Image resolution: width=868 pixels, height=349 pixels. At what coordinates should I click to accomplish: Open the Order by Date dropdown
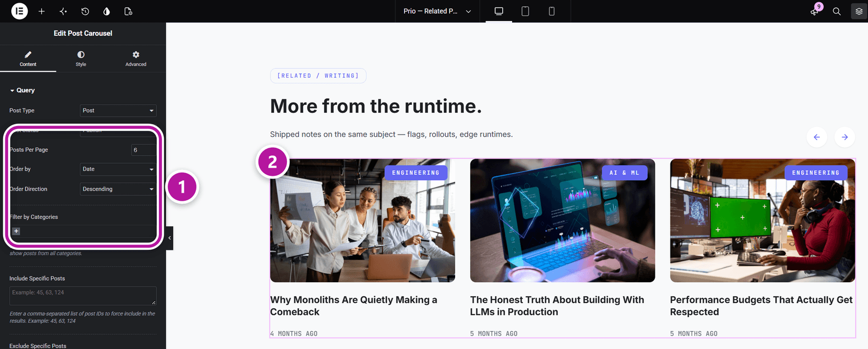[118, 169]
